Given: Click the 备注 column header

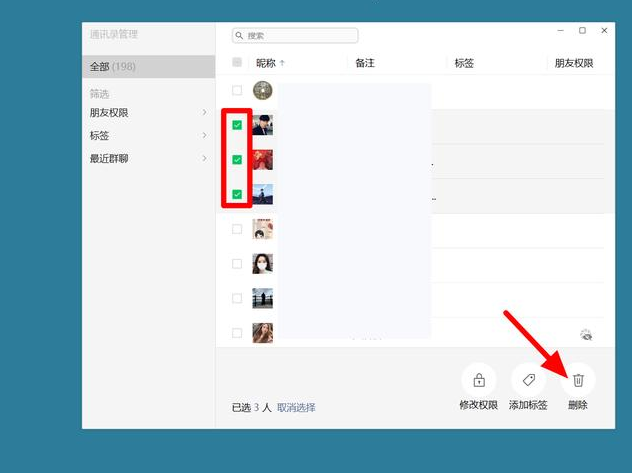Looking at the screenshot, I should click(x=364, y=63).
